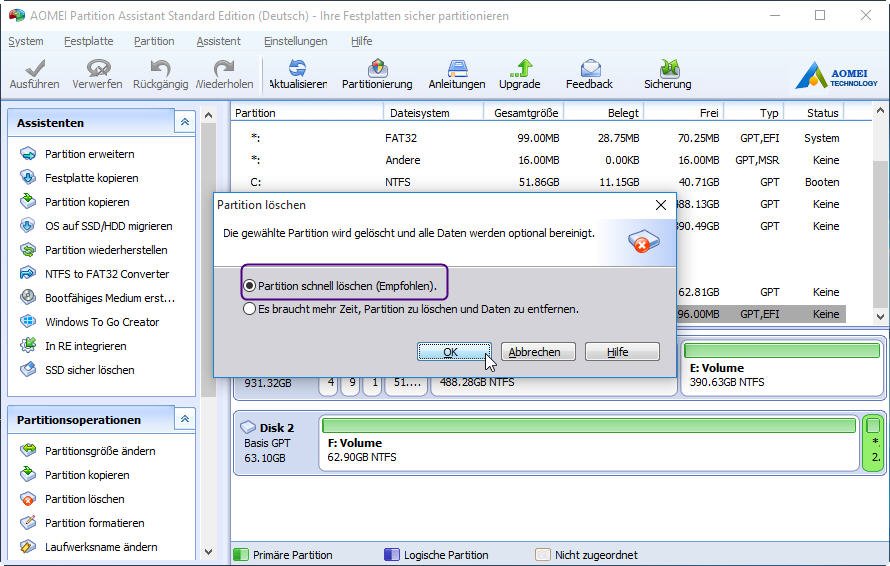Image resolution: width=890 pixels, height=566 pixels.
Task: Click the Status column header
Action: [816, 113]
